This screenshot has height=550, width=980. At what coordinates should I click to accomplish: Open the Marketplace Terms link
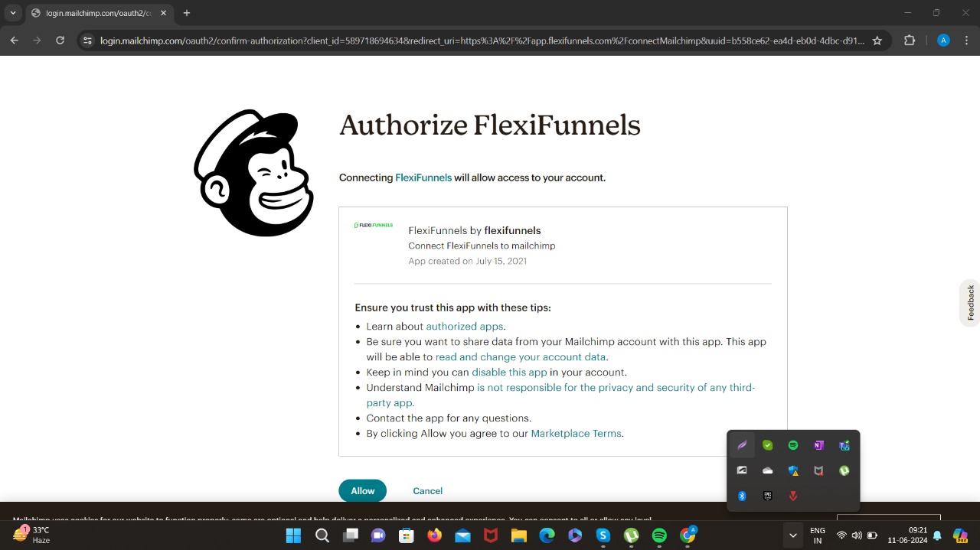[576, 434]
